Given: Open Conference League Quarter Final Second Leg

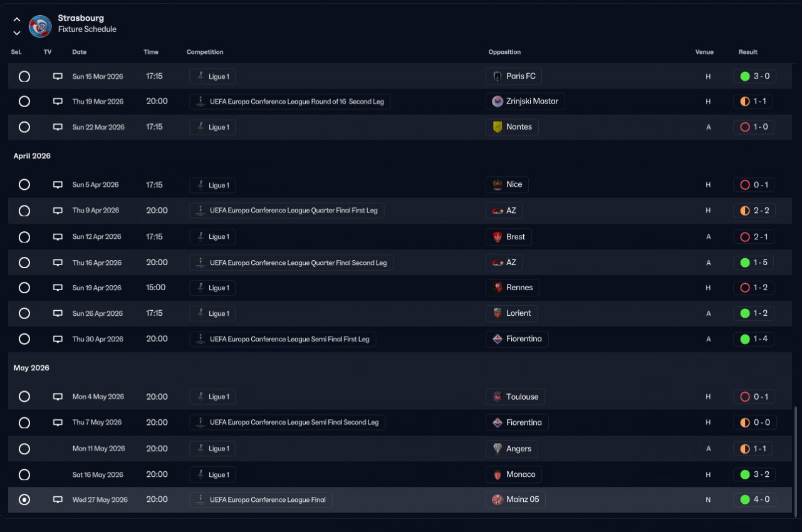Looking at the screenshot, I should click(x=291, y=263).
